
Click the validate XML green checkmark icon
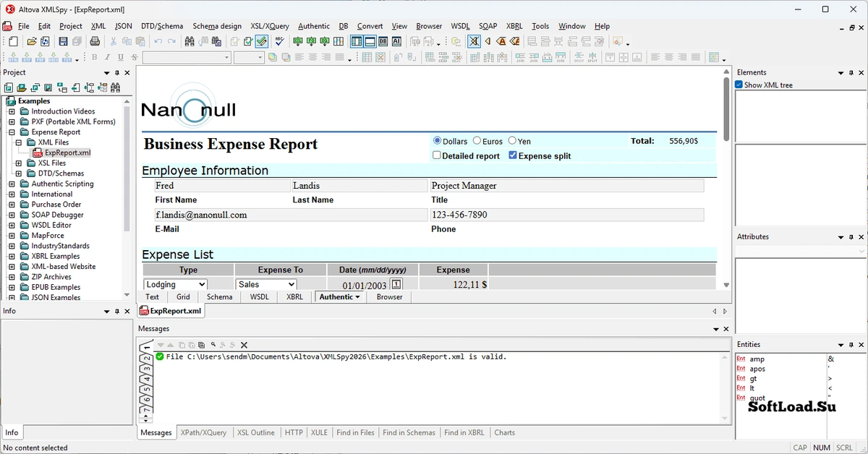[x=247, y=41]
